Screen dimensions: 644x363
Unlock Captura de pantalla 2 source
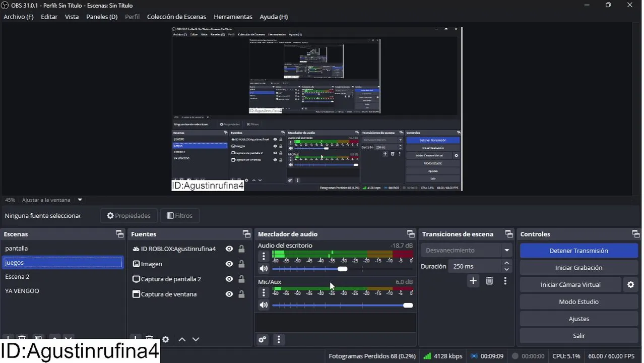[x=241, y=279]
